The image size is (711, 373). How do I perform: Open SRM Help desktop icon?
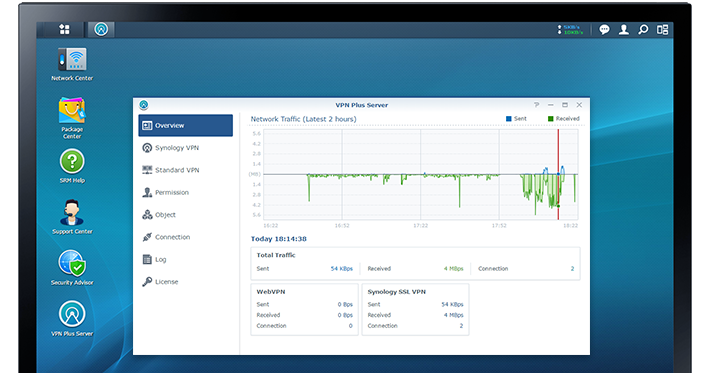coord(72,166)
